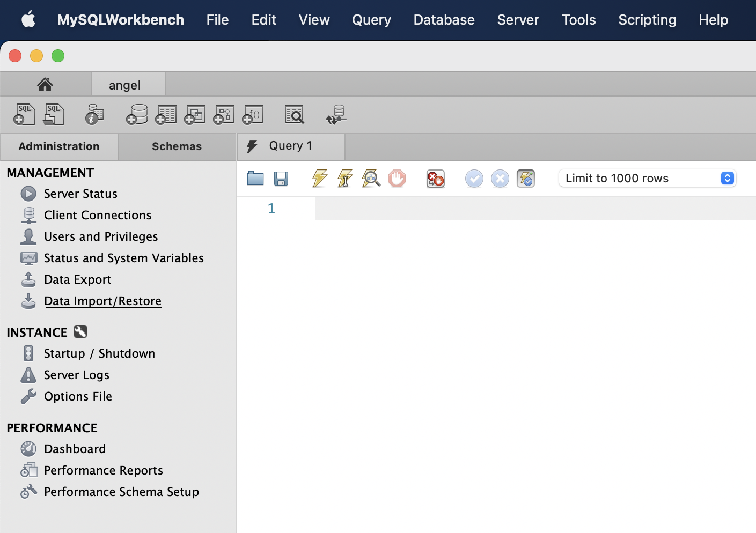
Task: Open the performance Dashboard
Action: (x=75, y=449)
